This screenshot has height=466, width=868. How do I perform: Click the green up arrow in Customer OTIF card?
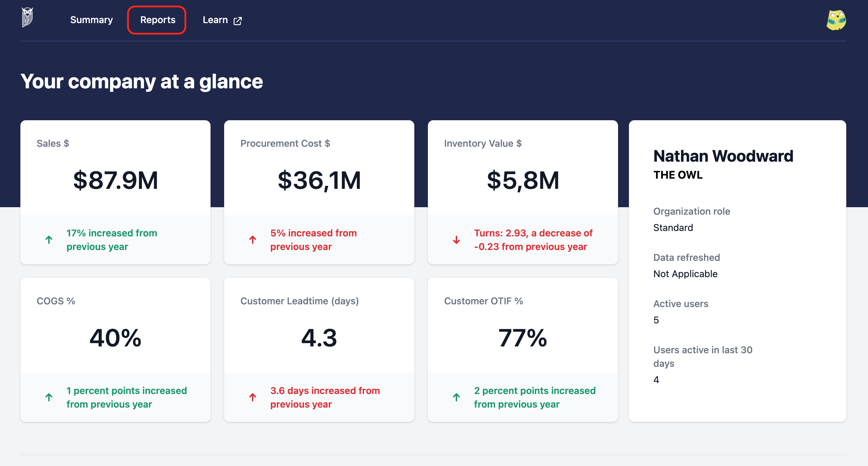point(456,397)
